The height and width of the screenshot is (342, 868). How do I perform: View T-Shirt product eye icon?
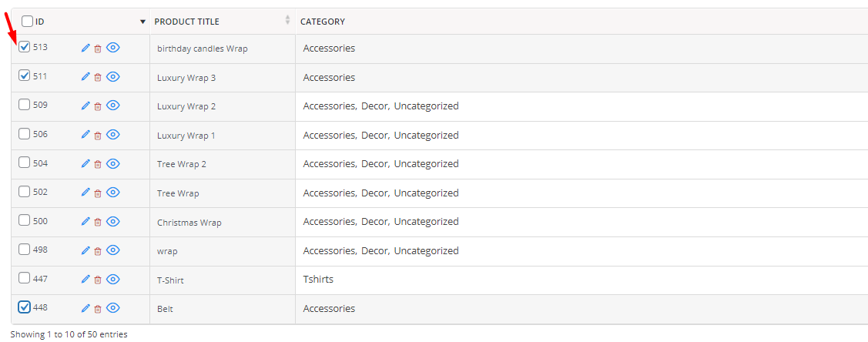[x=113, y=279]
